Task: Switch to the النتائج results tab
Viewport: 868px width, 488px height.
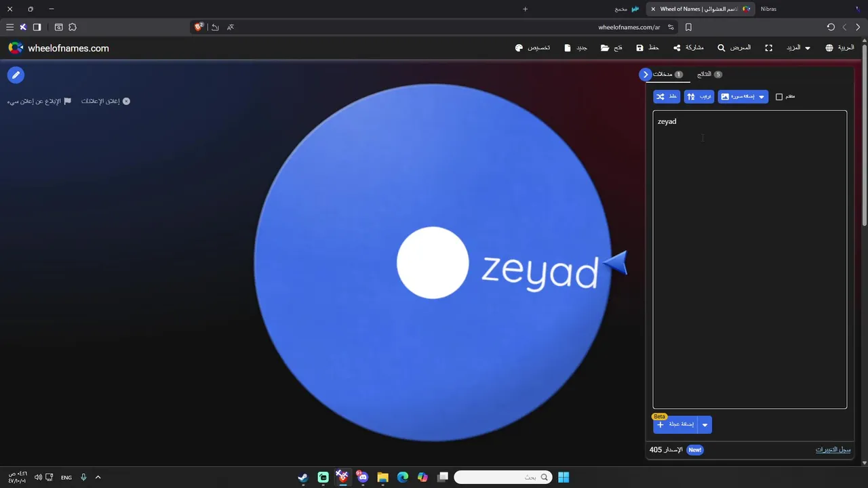Action: click(709, 75)
